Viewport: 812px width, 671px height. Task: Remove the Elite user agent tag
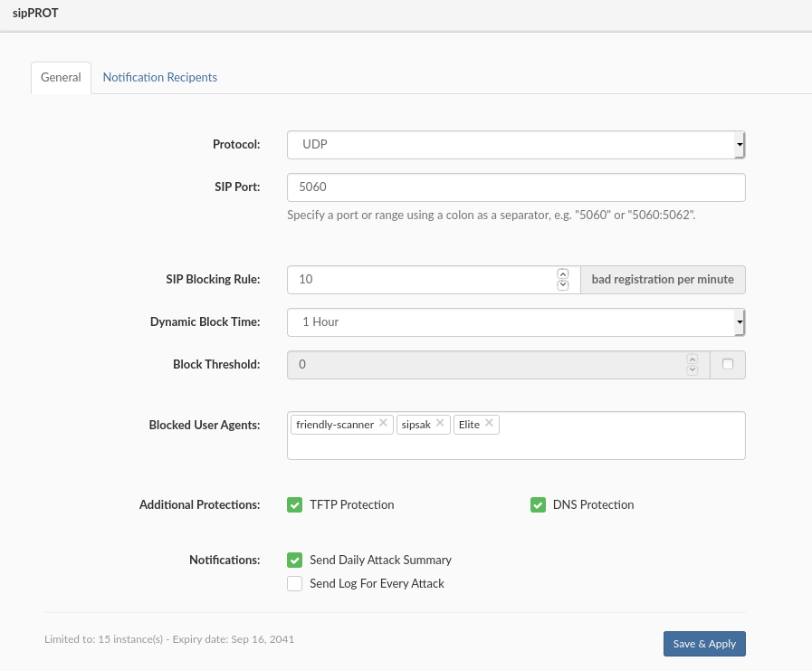coord(489,423)
